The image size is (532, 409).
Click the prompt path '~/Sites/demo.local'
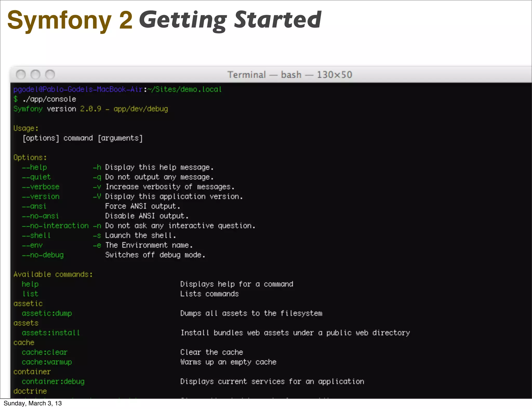coord(185,90)
